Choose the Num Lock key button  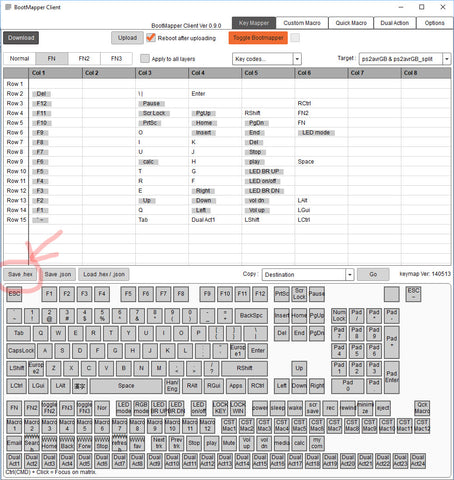click(x=339, y=315)
